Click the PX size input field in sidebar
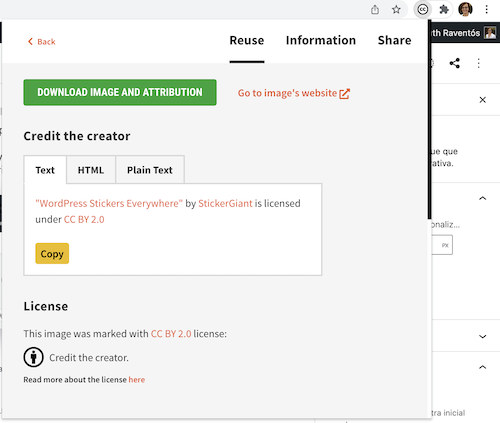This screenshot has width=500, height=423. tap(442, 245)
